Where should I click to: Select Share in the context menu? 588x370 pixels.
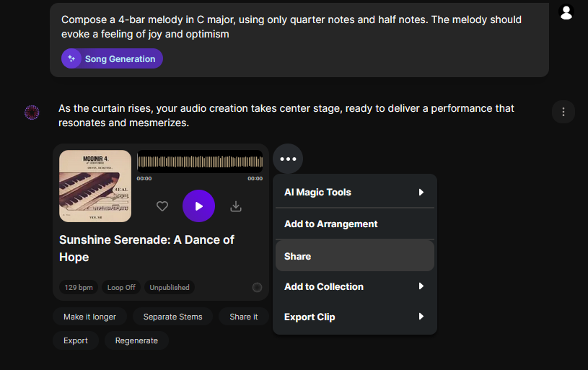pos(355,256)
